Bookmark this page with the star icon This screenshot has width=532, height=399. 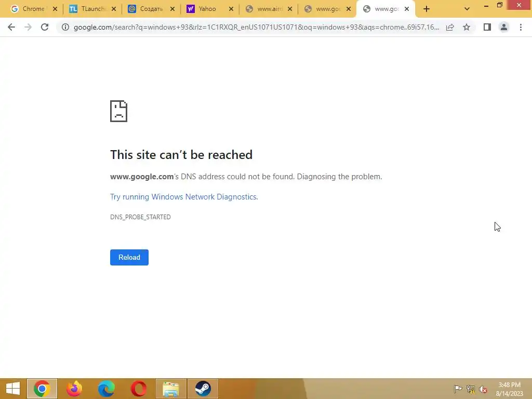(x=467, y=27)
